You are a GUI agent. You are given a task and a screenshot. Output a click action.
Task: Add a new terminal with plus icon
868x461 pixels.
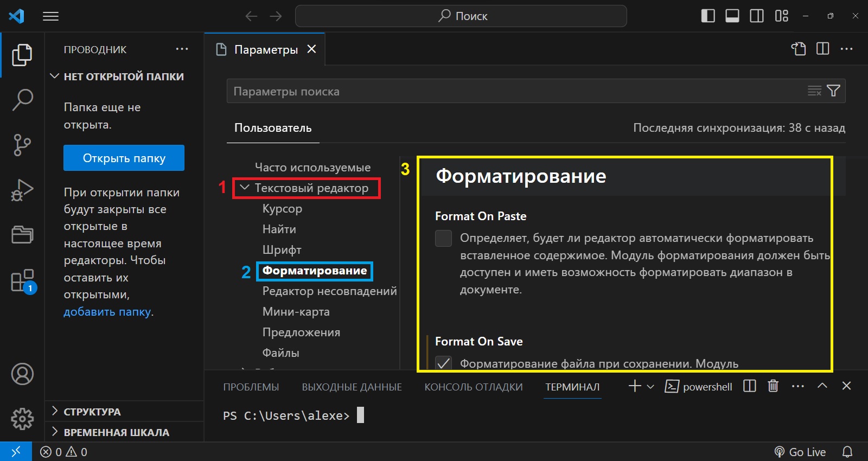point(635,386)
